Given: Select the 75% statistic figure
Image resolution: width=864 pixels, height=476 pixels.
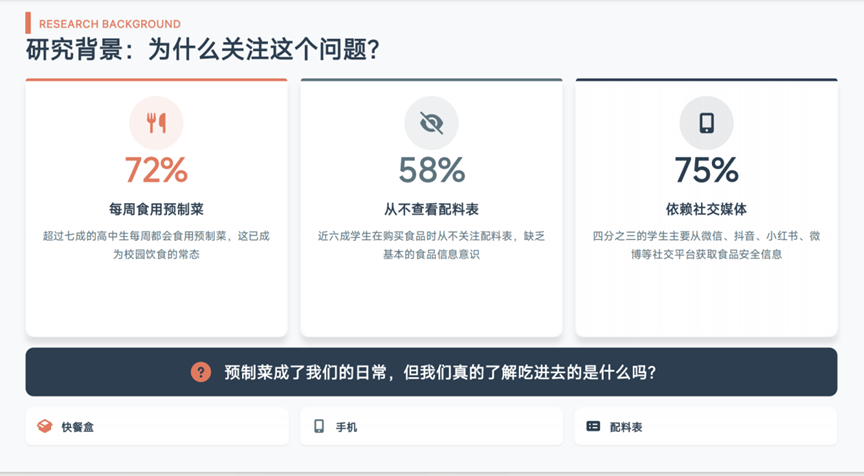Looking at the screenshot, I should click(x=706, y=171).
